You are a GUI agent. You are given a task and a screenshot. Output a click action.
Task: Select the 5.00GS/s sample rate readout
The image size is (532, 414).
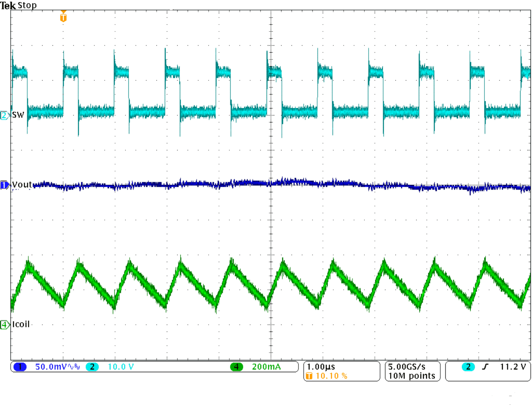click(x=407, y=367)
